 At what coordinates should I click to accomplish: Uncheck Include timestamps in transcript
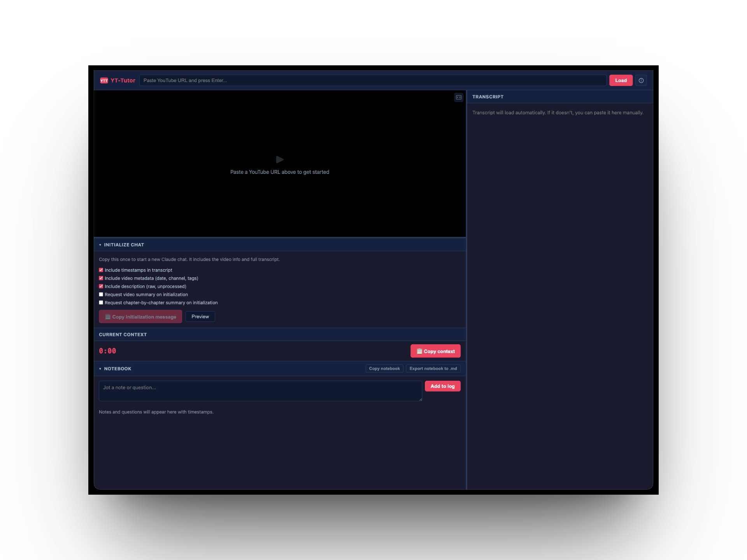click(x=101, y=270)
